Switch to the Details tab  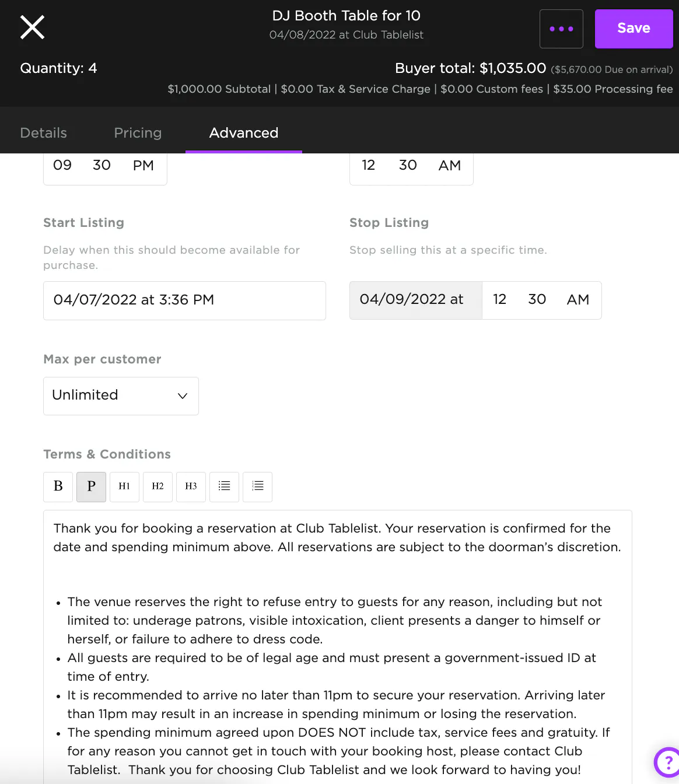click(43, 133)
